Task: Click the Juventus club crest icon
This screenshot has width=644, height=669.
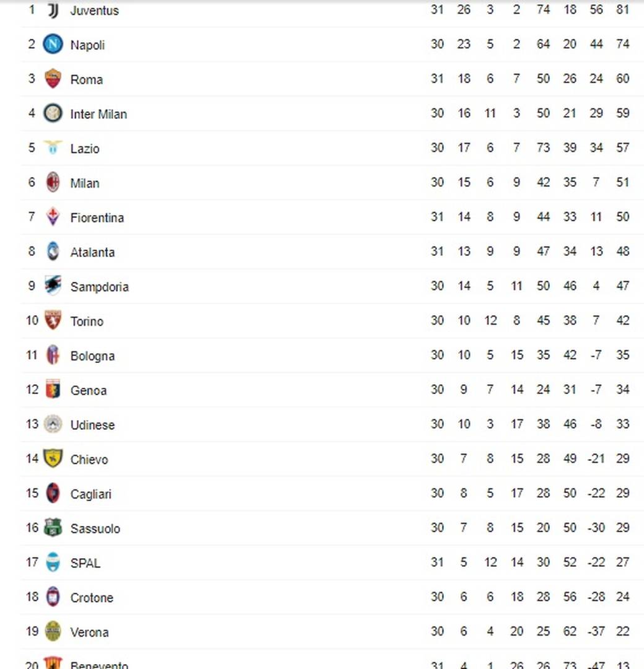Action: click(x=53, y=11)
